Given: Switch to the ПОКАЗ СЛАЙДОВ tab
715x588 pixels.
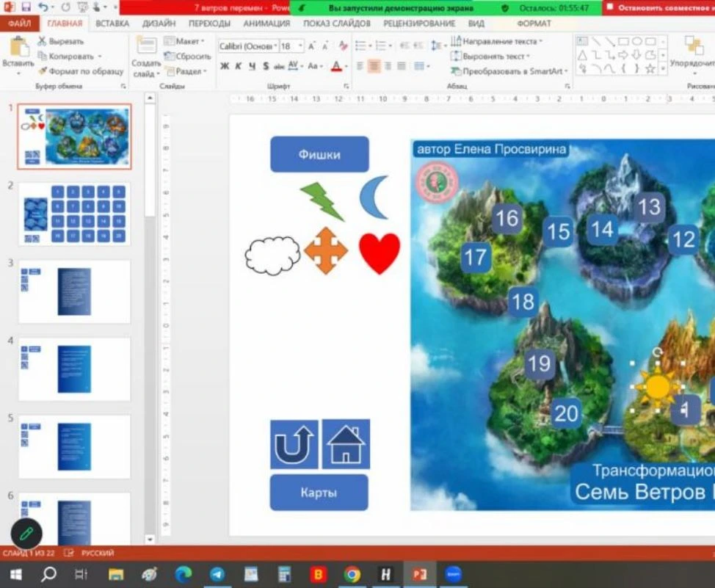Looking at the screenshot, I should pyautogui.click(x=336, y=23).
